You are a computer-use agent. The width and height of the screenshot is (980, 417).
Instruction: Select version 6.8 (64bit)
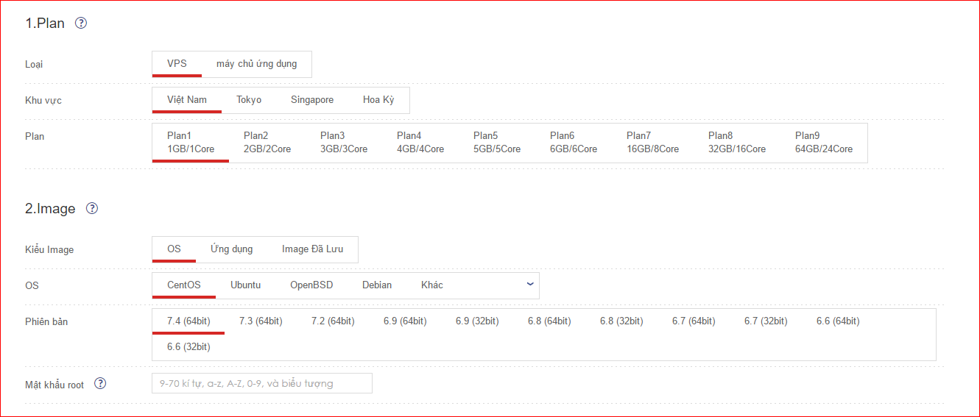point(549,321)
